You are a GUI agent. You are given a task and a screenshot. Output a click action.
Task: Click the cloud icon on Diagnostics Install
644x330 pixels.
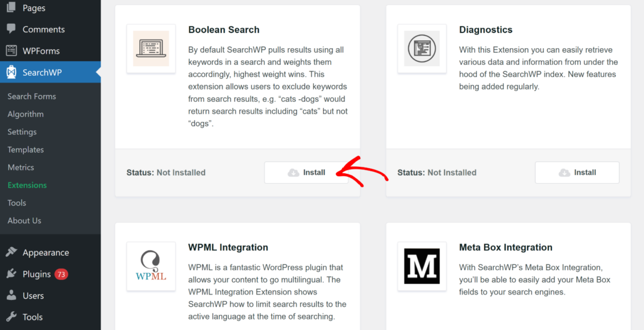(x=565, y=172)
